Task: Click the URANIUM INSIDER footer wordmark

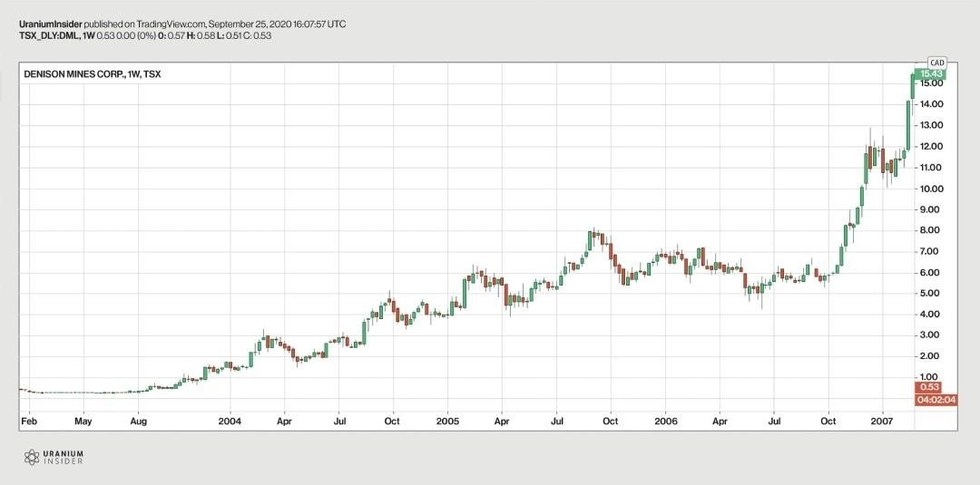Action: [64, 458]
